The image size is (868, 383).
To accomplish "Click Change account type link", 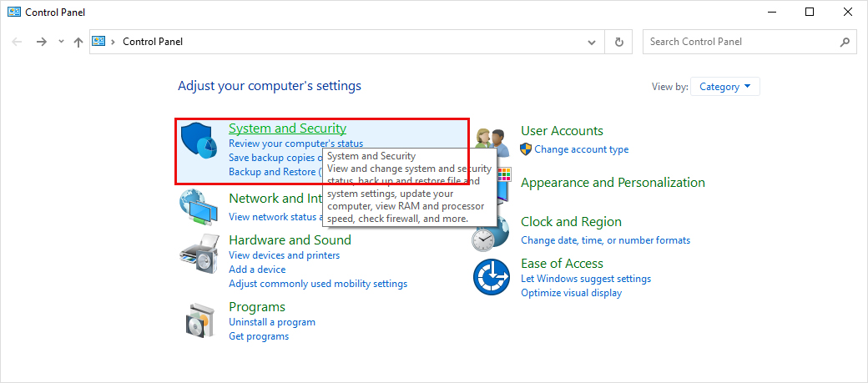I will pos(581,149).
